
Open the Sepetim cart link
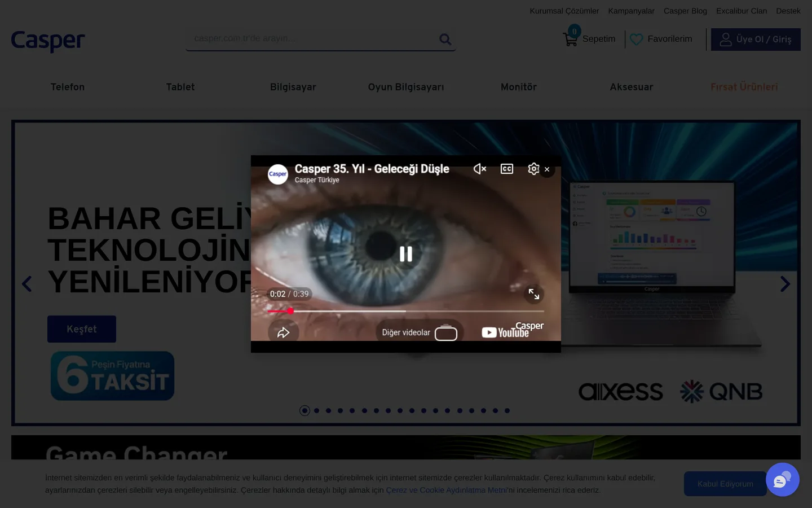[x=599, y=39]
